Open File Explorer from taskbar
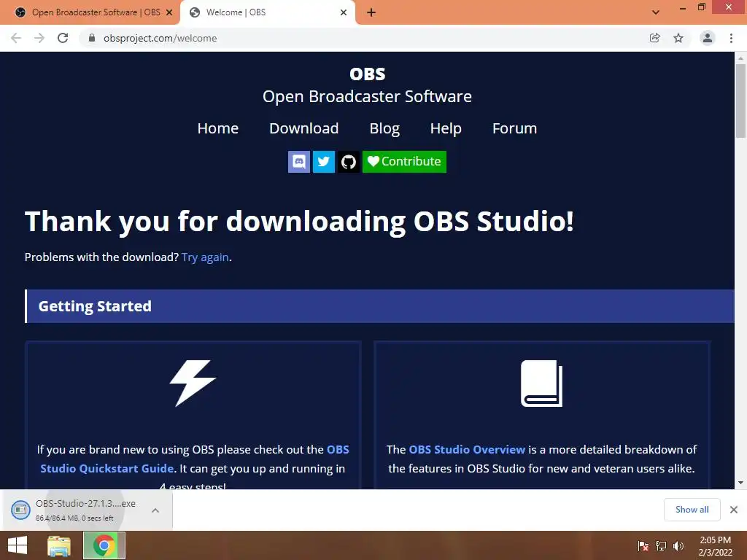The height and width of the screenshot is (560, 747). click(59, 545)
